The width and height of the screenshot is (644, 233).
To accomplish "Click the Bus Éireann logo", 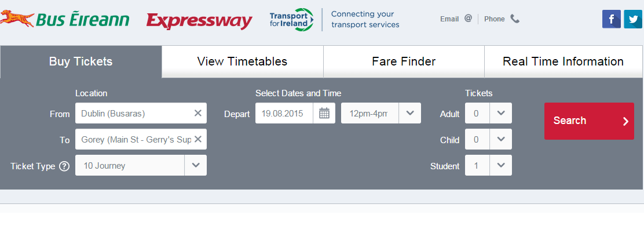I will 65,19.
